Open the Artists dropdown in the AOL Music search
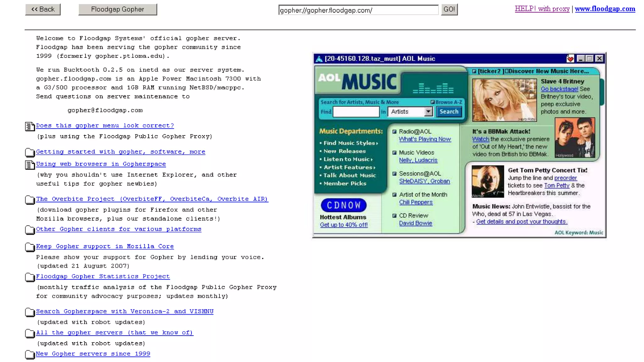 pos(428,112)
